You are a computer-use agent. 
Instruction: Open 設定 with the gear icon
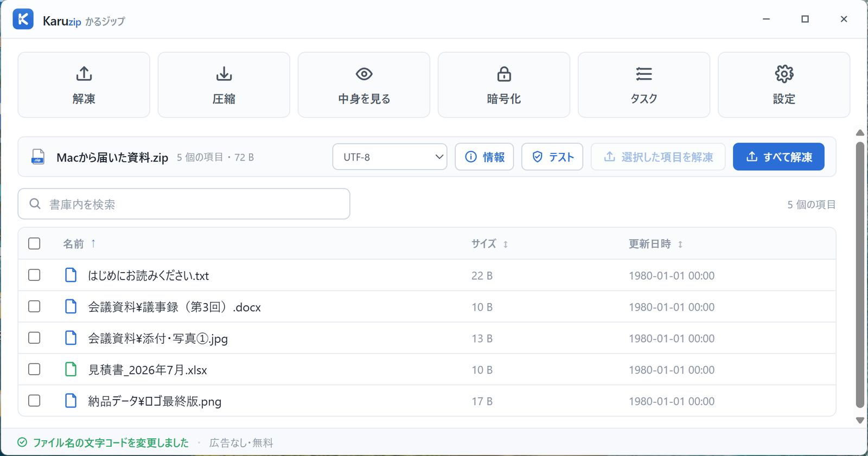784,85
